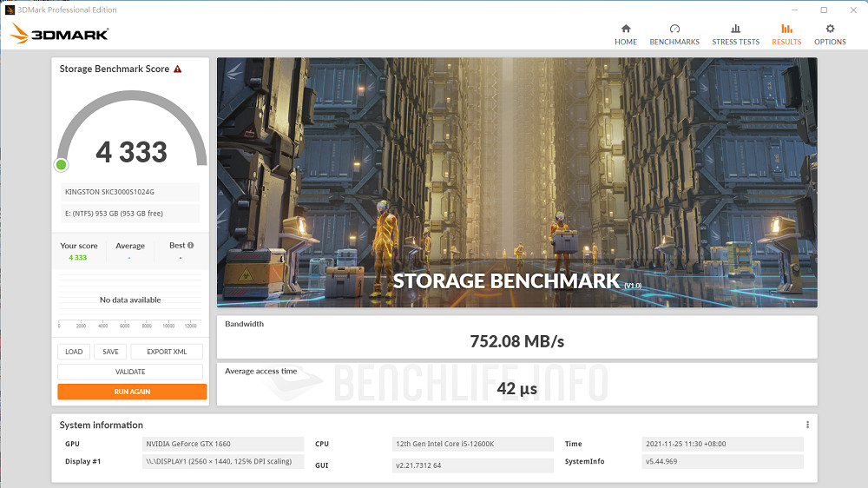Image resolution: width=868 pixels, height=488 pixels.
Task: Click EXPORT XML button
Action: click(x=167, y=352)
